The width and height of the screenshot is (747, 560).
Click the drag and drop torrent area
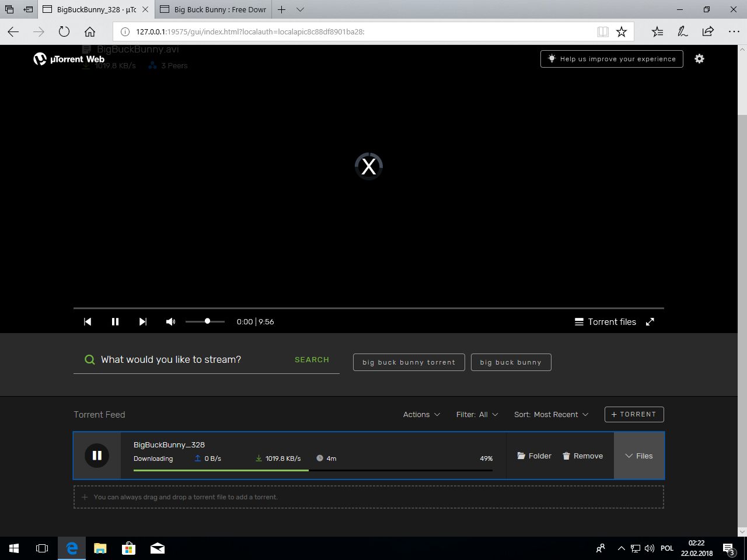point(369,497)
